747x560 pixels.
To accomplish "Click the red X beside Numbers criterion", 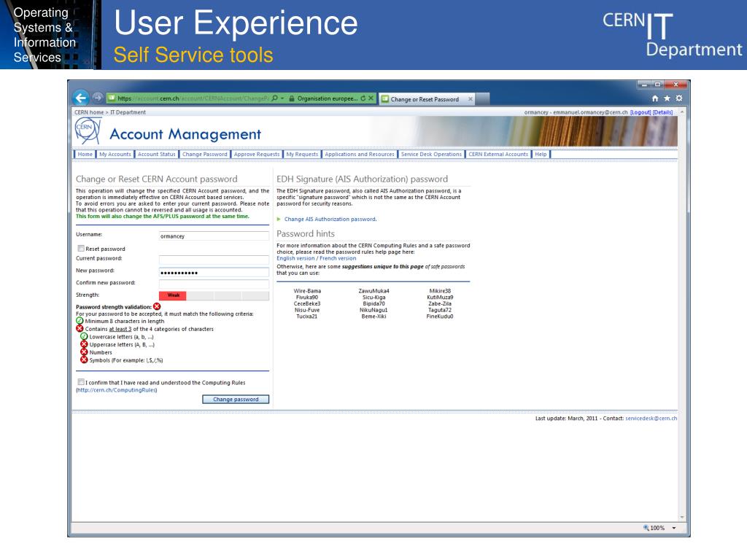I will (84, 352).
